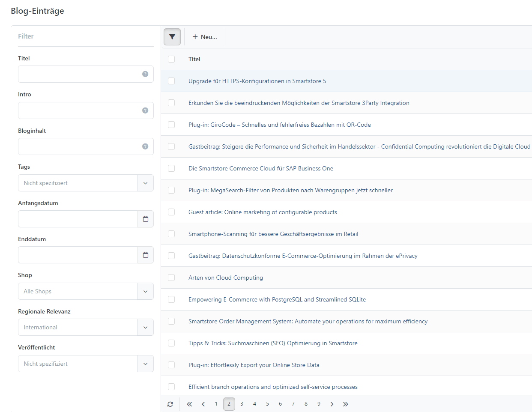
Task: Click into the Bloginhalt filter field
Action: (79, 146)
